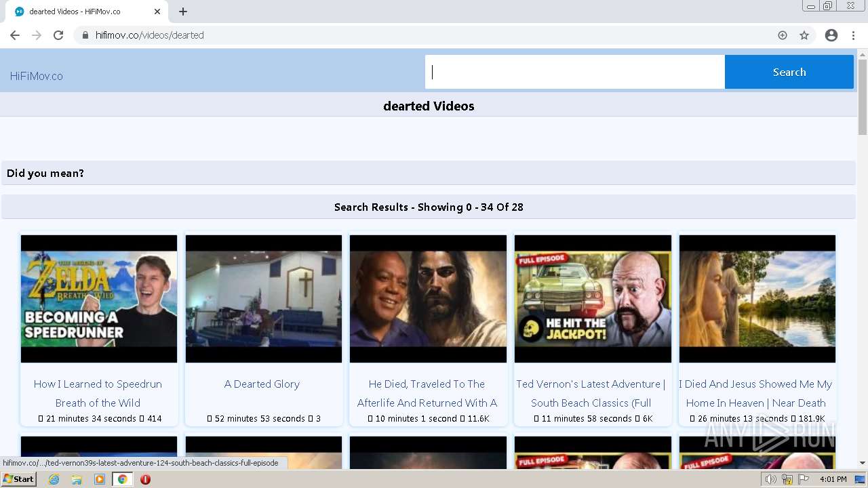Image resolution: width=868 pixels, height=488 pixels.
Task: Open the network icon in system tray
Action: 787,479
